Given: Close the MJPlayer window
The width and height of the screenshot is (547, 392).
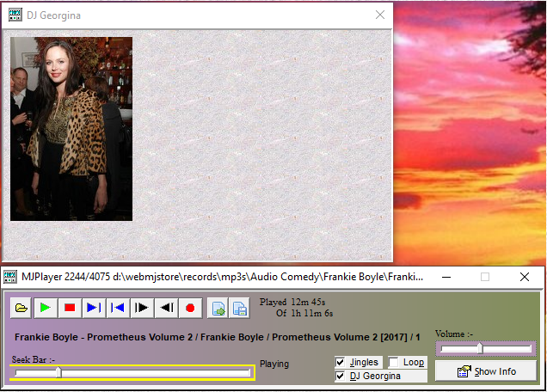Looking at the screenshot, I should (525, 278).
